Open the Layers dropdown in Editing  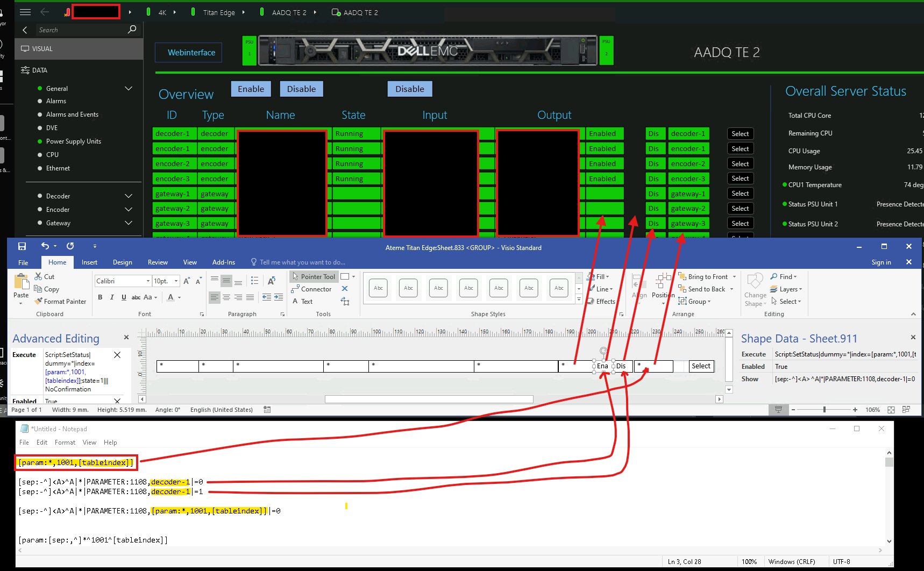786,289
